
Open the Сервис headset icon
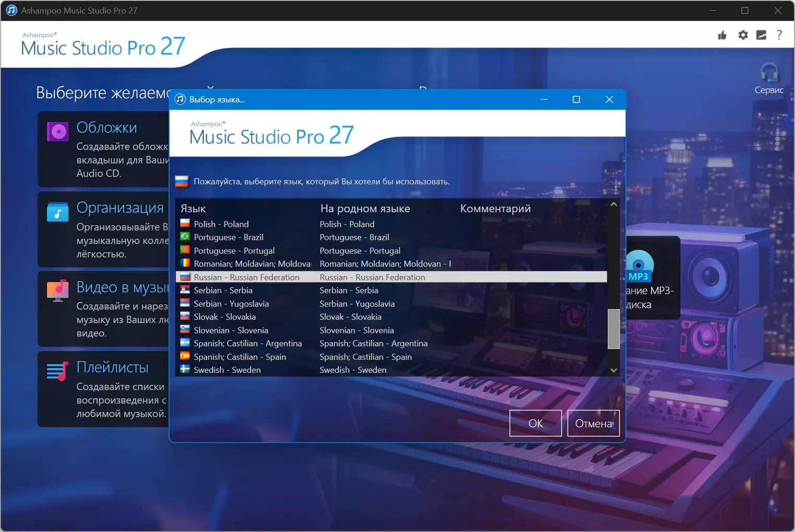click(x=769, y=72)
